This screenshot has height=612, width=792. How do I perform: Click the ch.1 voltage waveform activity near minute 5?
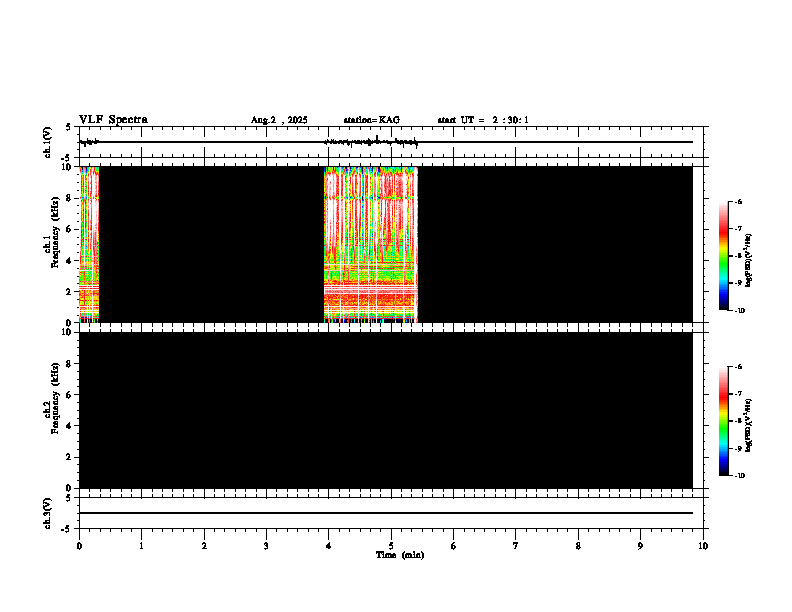coord(371,141)
